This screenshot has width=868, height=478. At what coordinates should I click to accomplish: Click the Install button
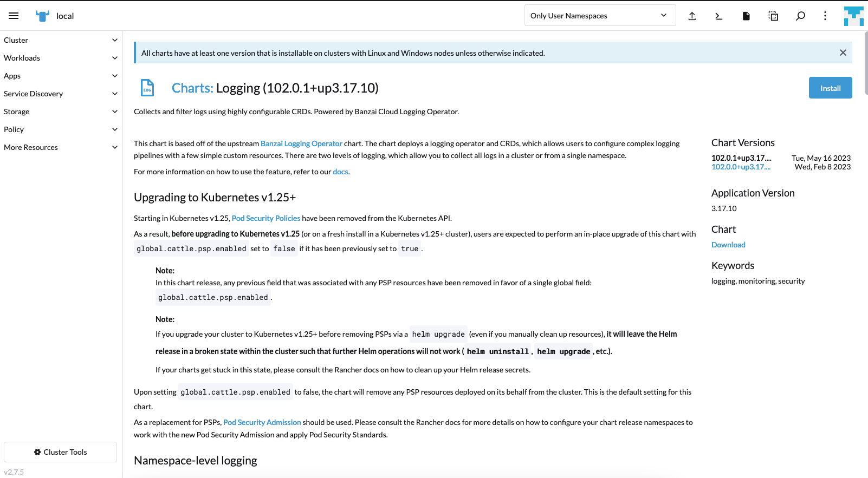(x=830, y=88)
